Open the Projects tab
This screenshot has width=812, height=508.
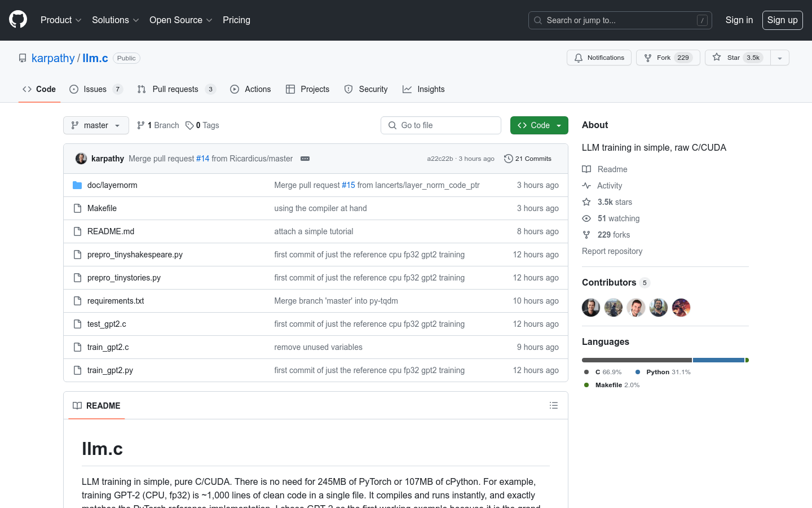point(307,89)
